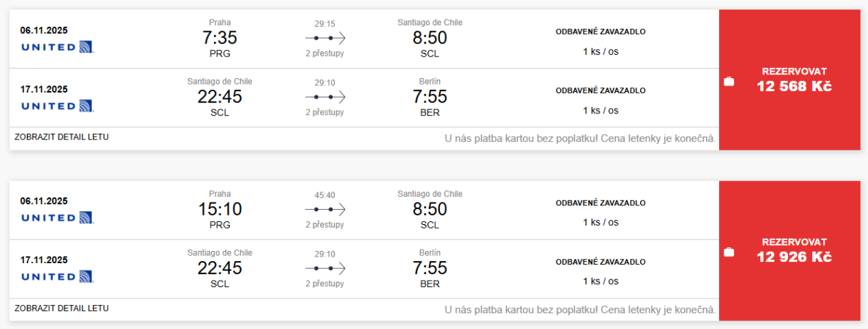Click United logo beside the 7:35 Praha departure
The height and width of the screenshot is (329, 868).
coord(57,47)
